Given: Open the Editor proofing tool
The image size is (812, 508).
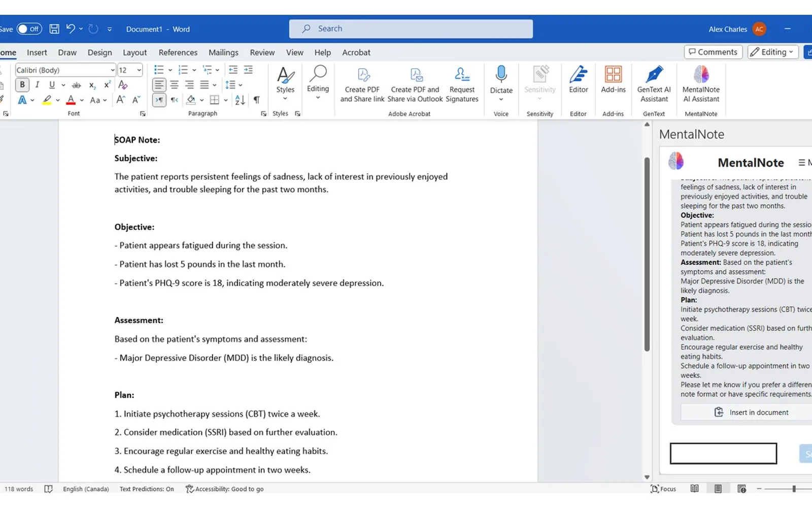Looking at the screenshot, I should pyautogui.click(x=578, y=80).
